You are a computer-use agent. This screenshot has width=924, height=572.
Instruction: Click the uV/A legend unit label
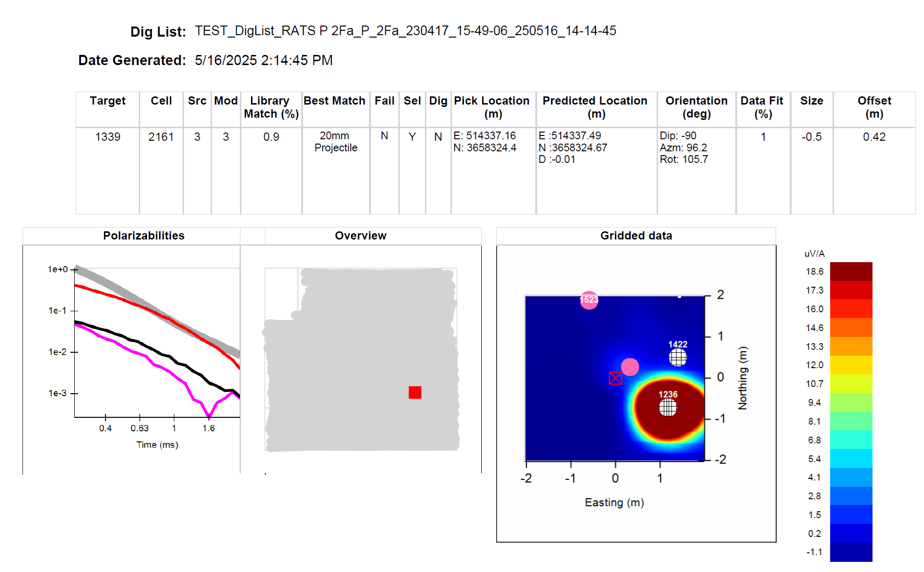point(814,253)
